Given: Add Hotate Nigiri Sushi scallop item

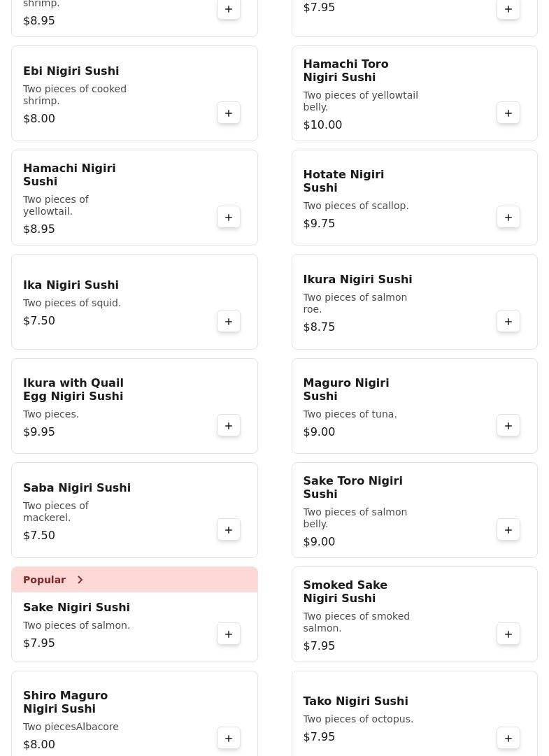Looking at the screenshot, I should 508,217.
